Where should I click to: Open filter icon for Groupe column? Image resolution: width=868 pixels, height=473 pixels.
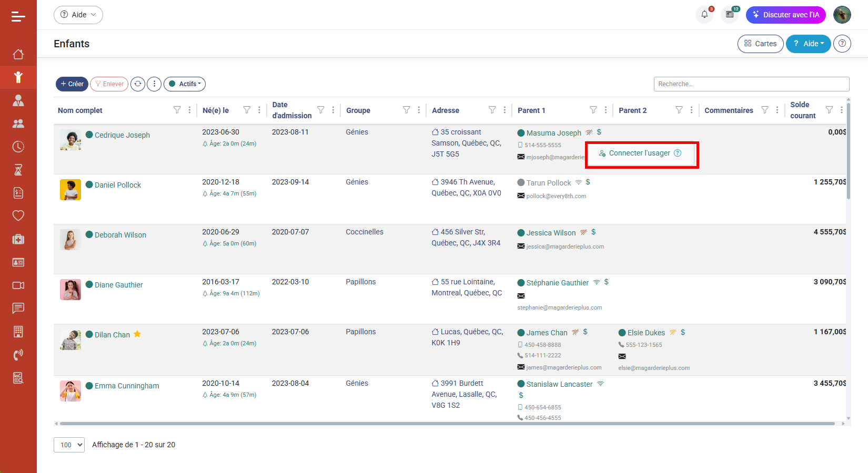tap(406, 110)
